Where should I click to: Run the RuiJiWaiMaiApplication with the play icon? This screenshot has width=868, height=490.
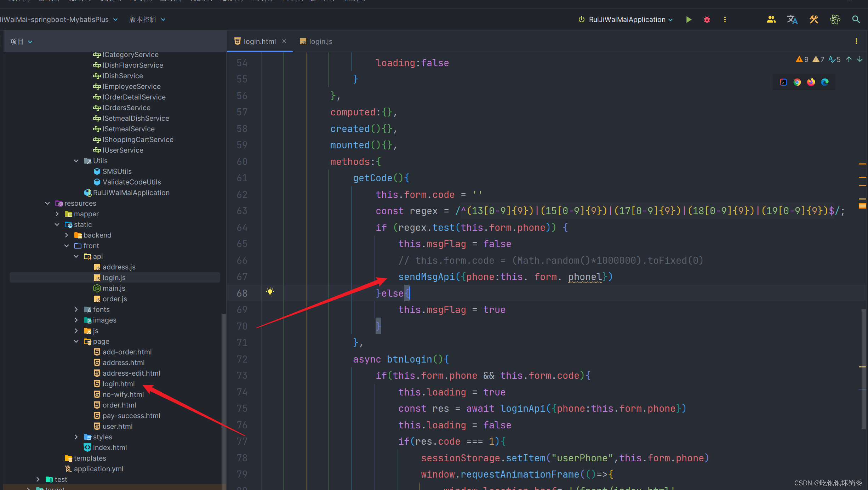[689, 19]
